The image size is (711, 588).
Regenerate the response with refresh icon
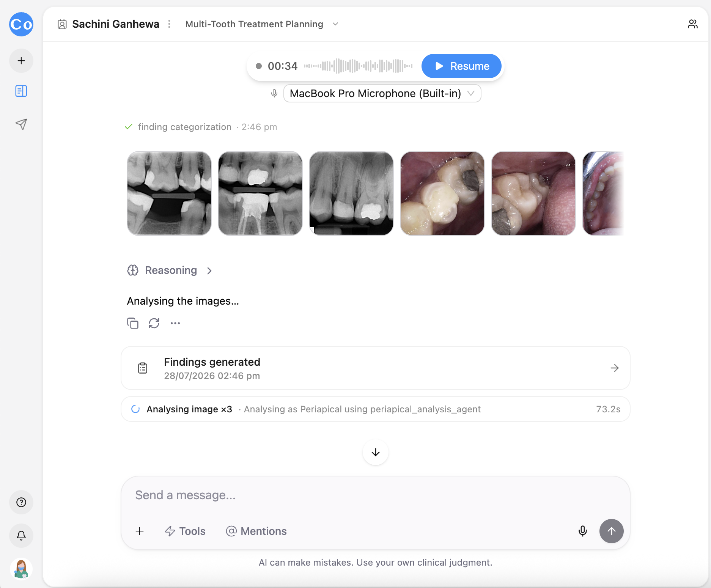[x=154, y=323]
